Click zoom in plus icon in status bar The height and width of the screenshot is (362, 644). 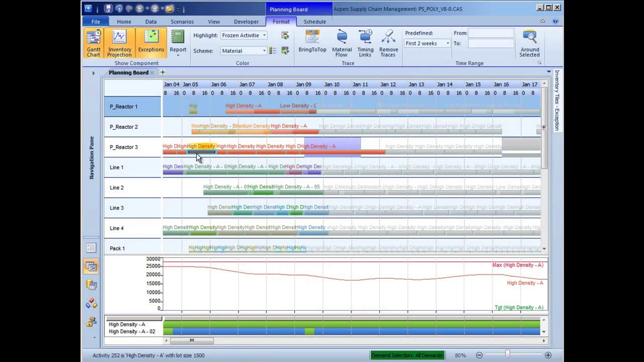[x=548, y=355]
